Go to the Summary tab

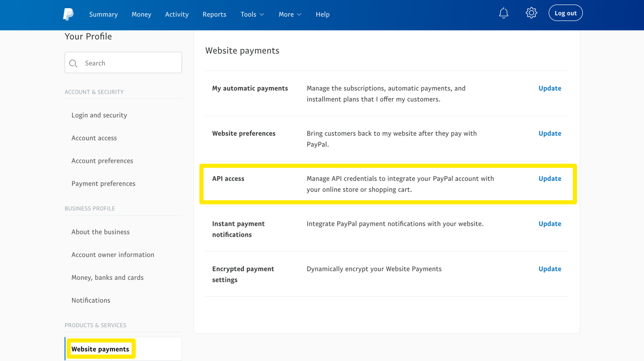[103, 14]
